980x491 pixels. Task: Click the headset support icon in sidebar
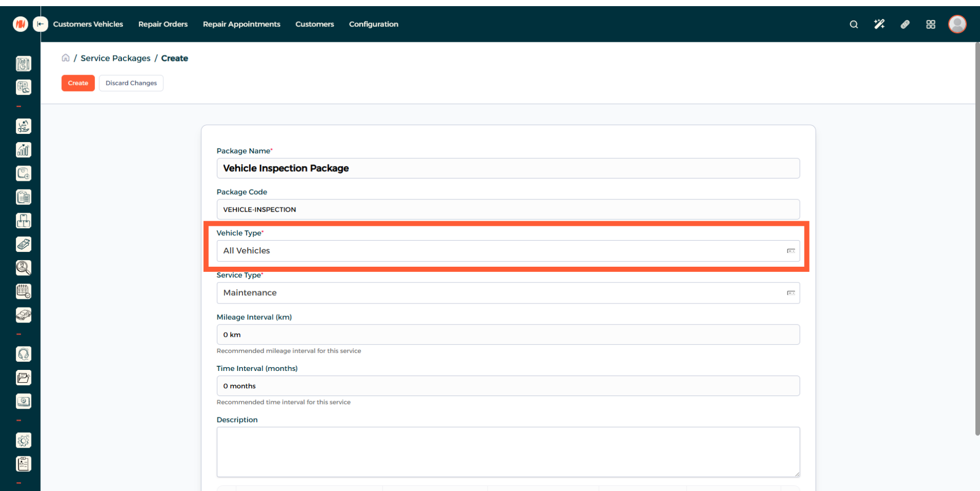[23, 354]
